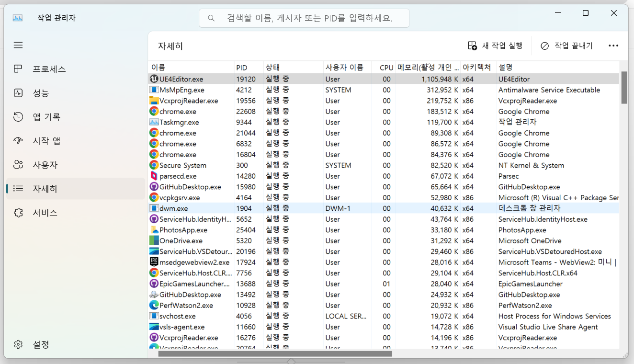Viewport: 634px width, 364px height.
Task: Sort by the CPU column header
Action: [384, 68]
